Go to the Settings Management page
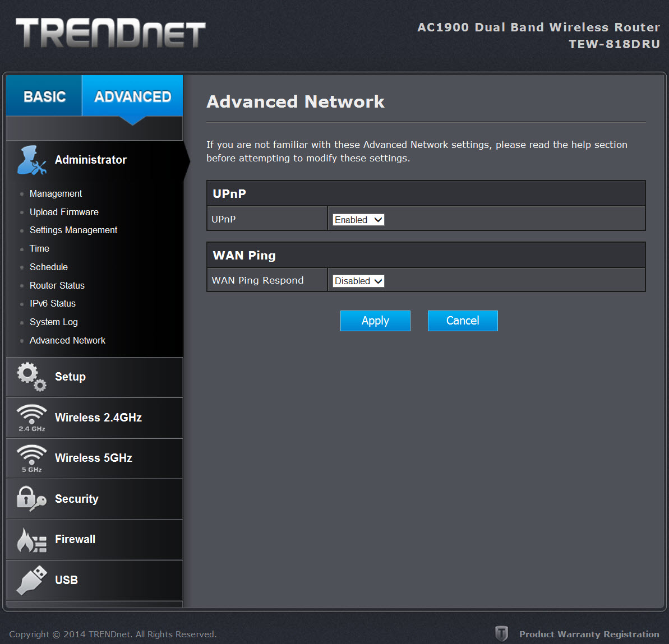The height and width of the screenshot is (644, 669). pyautogui.click(x=73, y=230)
